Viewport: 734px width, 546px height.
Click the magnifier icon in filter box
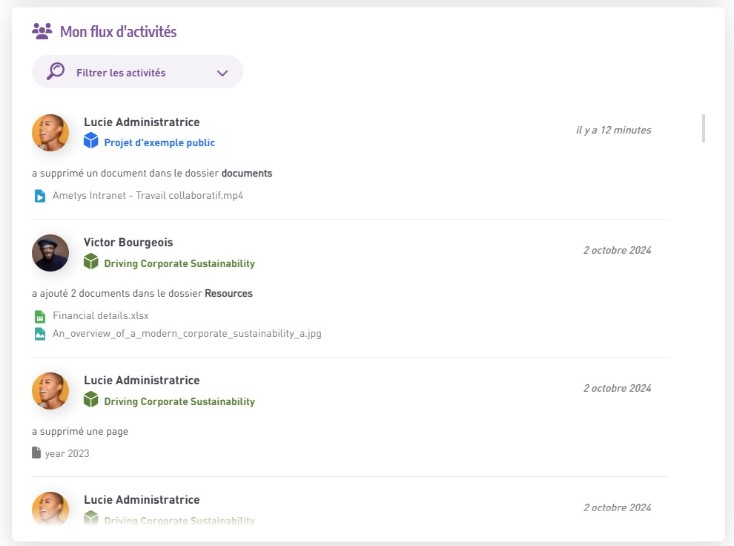coord(56,71)
